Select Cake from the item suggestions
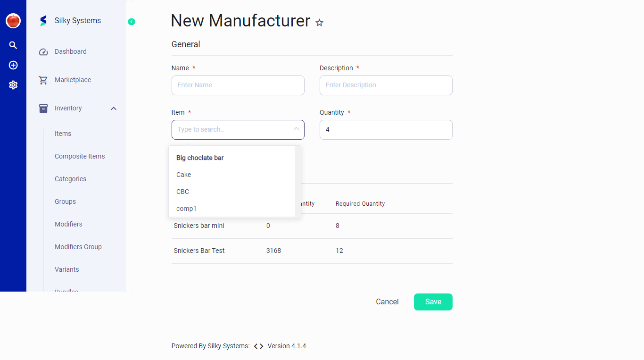This screenshot has width=644, height=360. (183, 175)
